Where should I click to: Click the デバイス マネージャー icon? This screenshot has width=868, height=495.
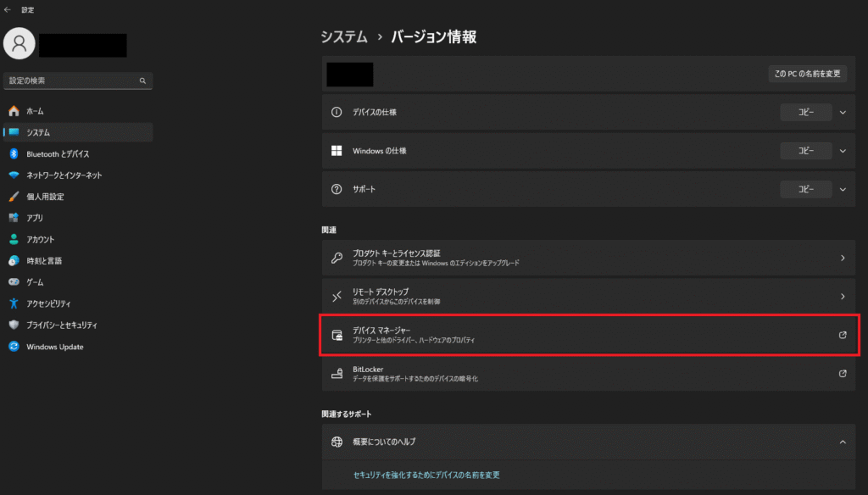coord(337,335)
